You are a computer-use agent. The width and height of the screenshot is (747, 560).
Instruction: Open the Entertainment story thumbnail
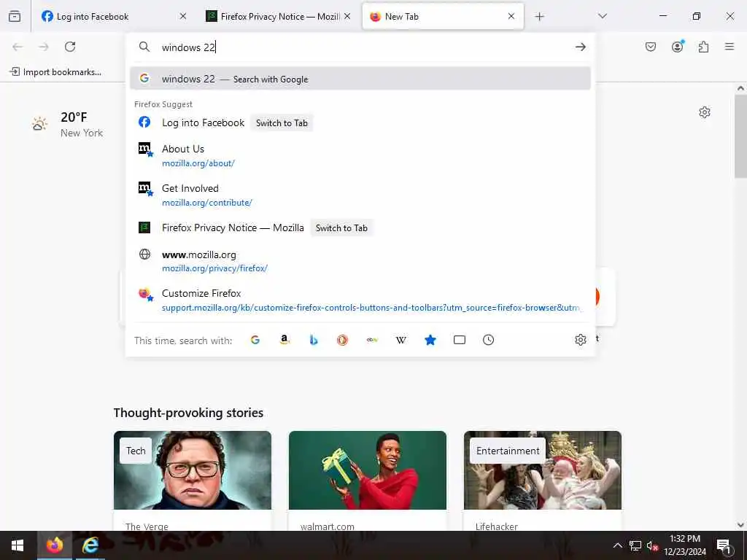point(543,470)
